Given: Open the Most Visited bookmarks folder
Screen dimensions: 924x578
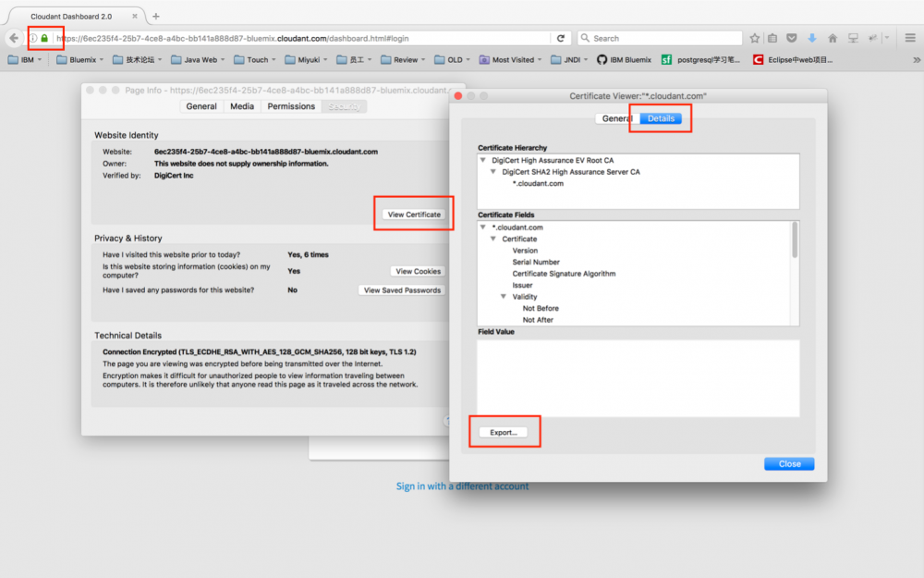Looking at the screenshot, I should click(x=510, y=59).
